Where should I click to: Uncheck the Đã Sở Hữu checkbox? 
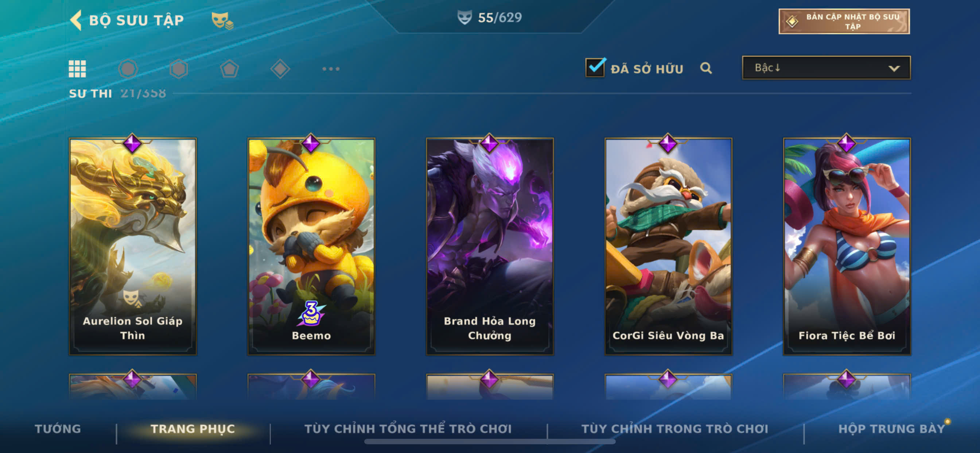point(595,68)
